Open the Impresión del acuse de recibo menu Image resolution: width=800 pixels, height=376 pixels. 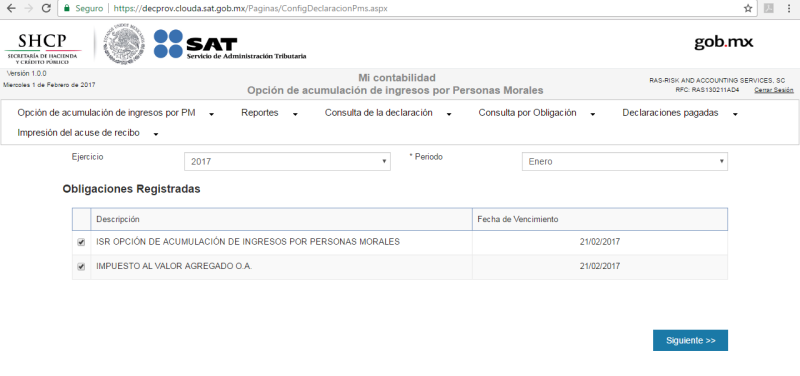tap(78, 133)
